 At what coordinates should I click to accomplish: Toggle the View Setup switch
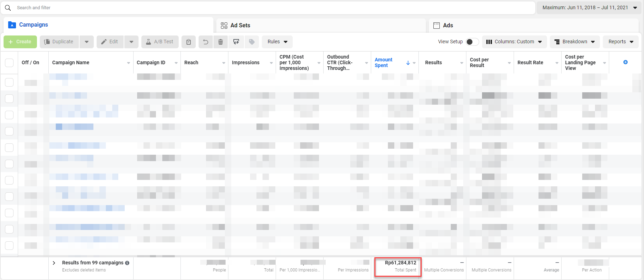pos(472,42)
